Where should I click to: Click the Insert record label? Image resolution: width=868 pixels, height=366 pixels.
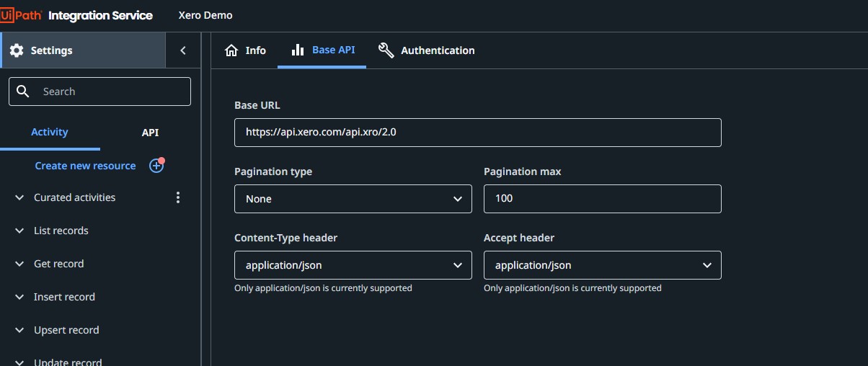point(64,297)
